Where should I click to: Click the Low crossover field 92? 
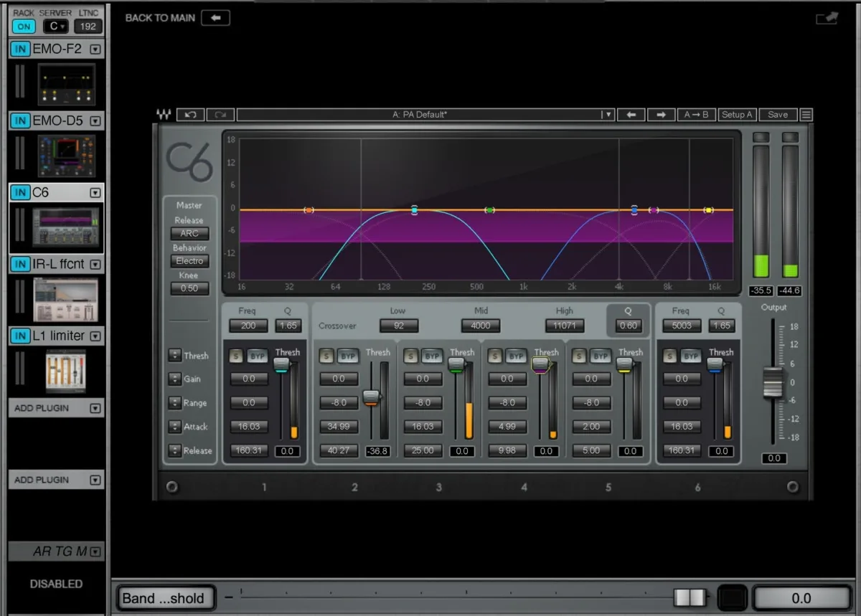click(x=398, y=326)
